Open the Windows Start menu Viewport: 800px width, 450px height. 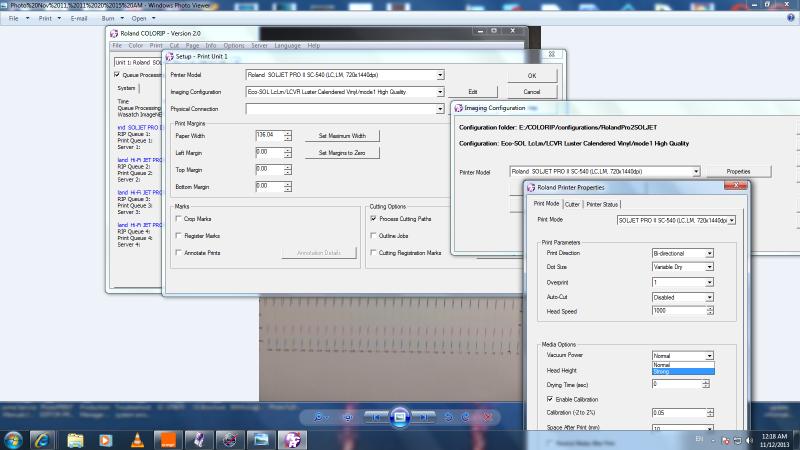(13, 440)
